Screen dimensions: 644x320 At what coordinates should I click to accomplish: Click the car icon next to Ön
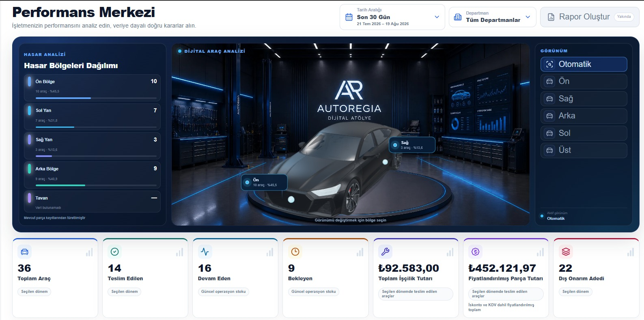point(549,82)
